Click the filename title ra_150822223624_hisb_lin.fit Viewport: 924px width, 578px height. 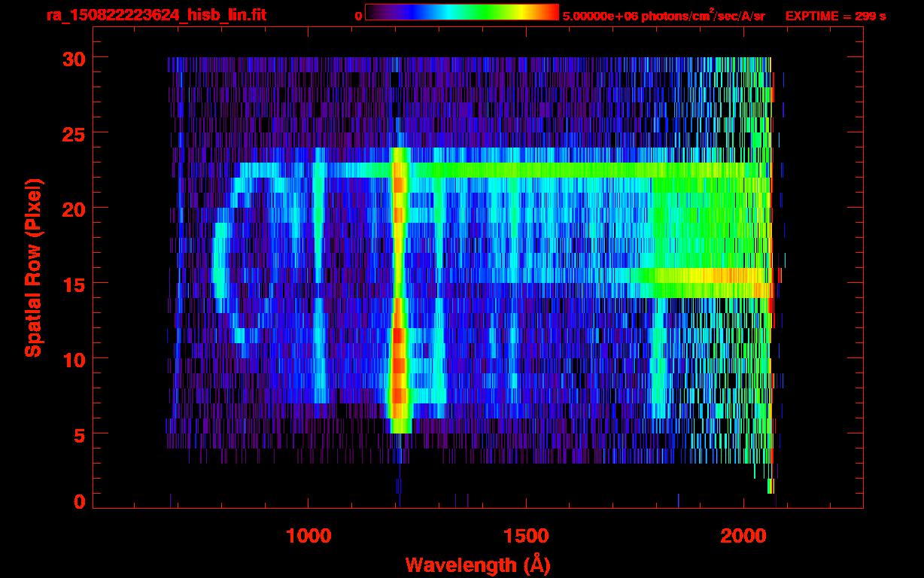[x=156, y=15]
